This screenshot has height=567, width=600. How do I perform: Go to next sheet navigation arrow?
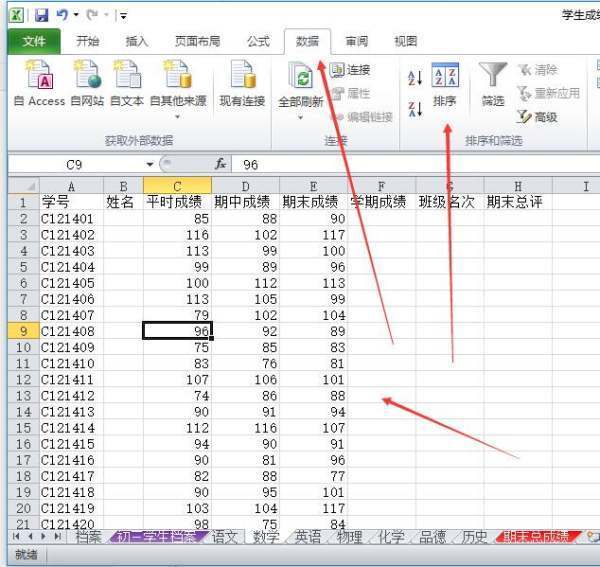[43, 536]
